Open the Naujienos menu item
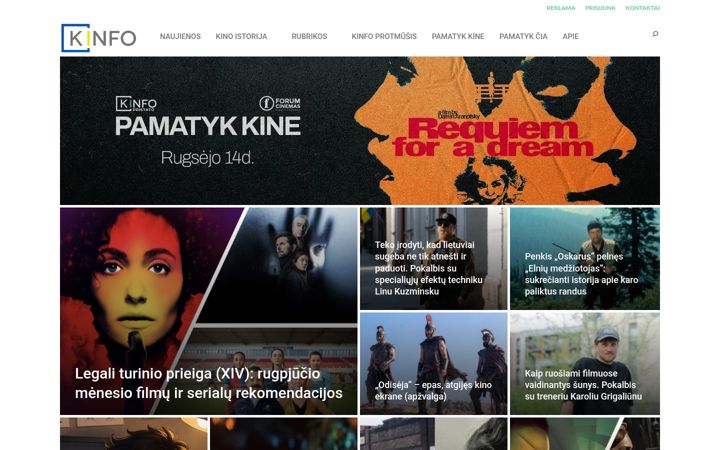720x450 pixels. point(180,36)
